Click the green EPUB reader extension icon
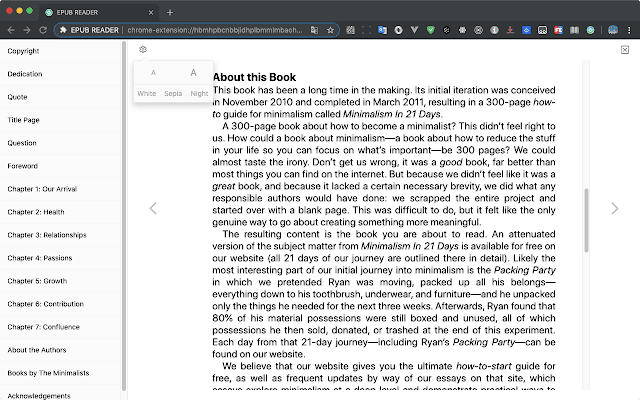This screenshot has width=640, height=400. 590,30
